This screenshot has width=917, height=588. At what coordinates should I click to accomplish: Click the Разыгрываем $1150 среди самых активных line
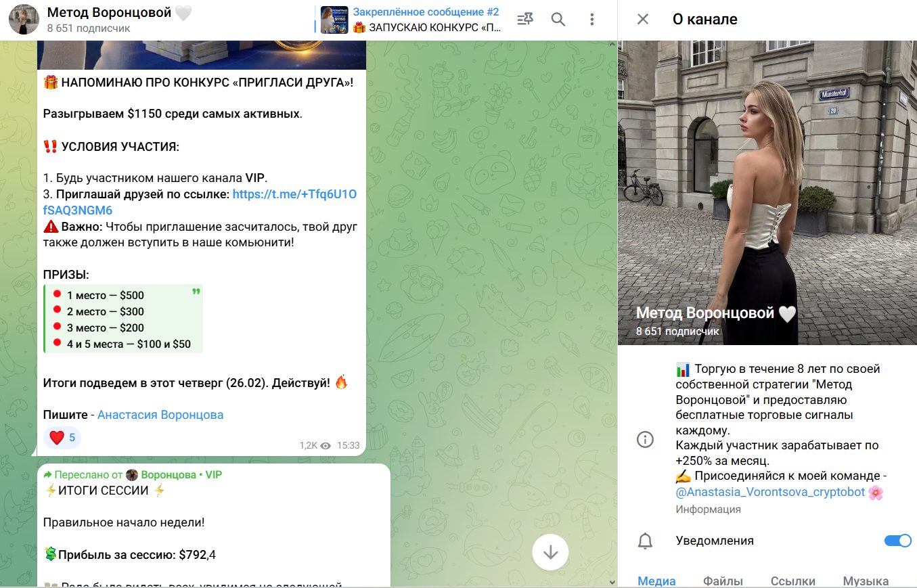click(173, 114)
